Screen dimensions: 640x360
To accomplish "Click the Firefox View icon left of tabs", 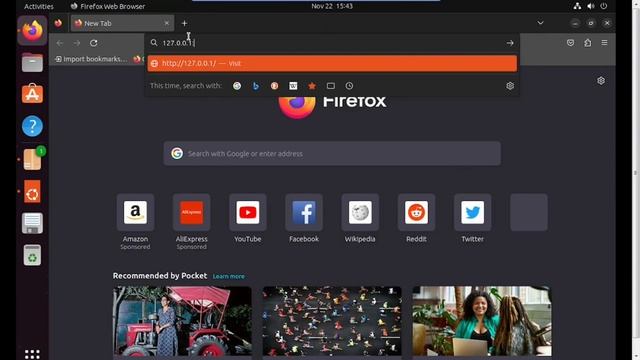I will pos(58,23).
